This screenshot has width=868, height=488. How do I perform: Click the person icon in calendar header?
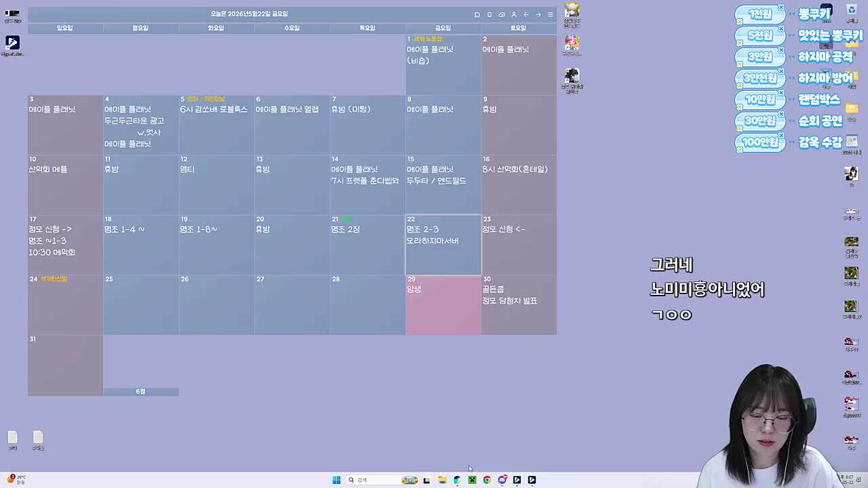(514, 14)
